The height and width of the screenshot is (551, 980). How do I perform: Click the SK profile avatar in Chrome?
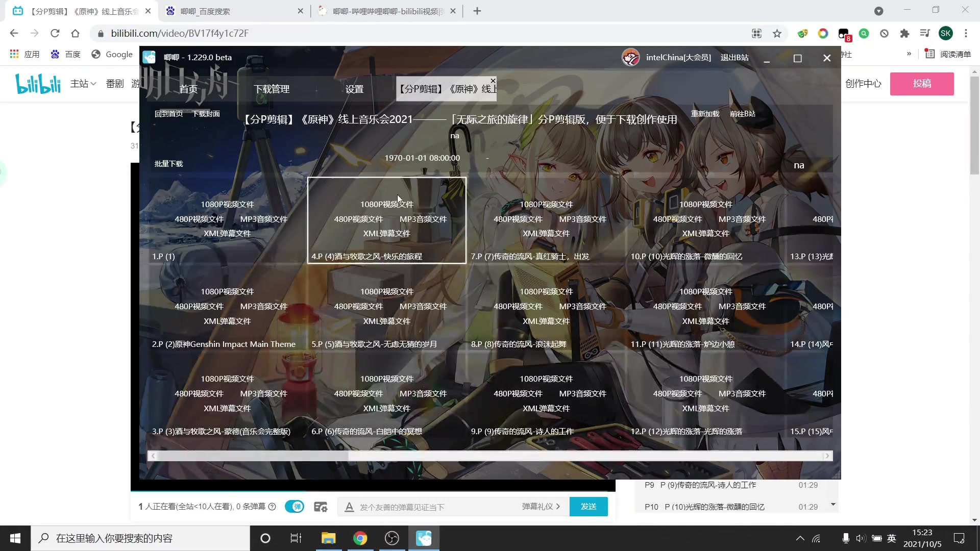(946, 33)
